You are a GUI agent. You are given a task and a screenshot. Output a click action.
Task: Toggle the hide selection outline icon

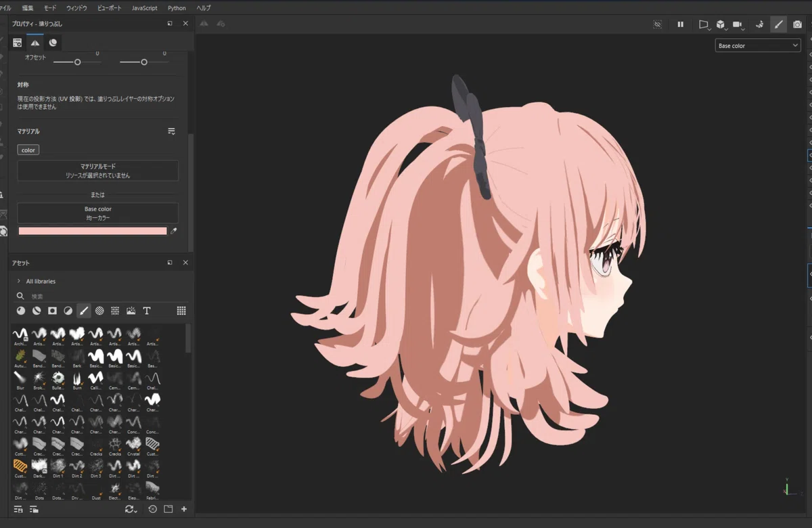[657, 24]
